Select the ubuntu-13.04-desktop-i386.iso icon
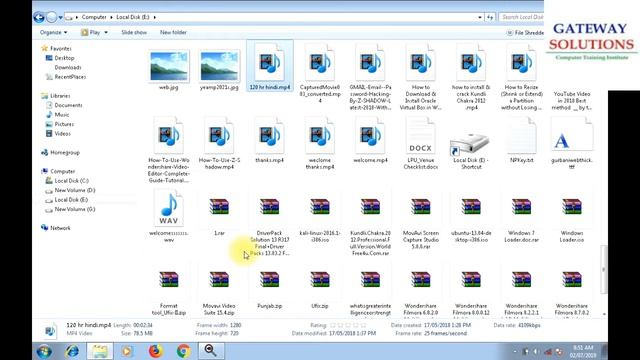Image resolution: width=640 pixels, height=360 pixels. click(x=471, y=207)
